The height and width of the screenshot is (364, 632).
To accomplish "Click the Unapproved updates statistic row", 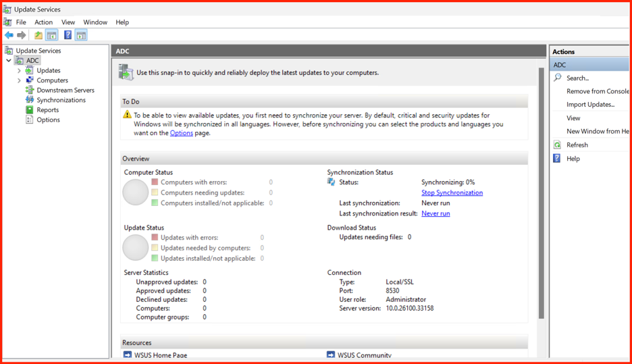I will (171, 282).
